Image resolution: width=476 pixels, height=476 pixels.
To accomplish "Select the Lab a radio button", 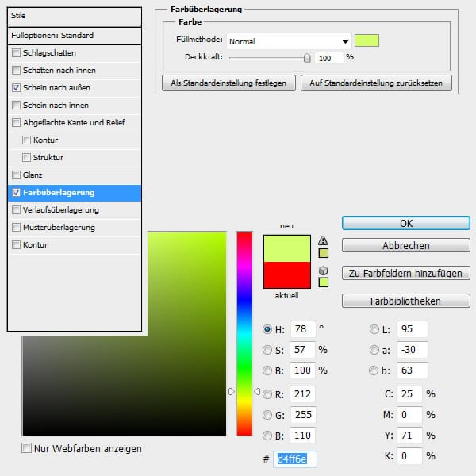I will [x=374, y=350].
